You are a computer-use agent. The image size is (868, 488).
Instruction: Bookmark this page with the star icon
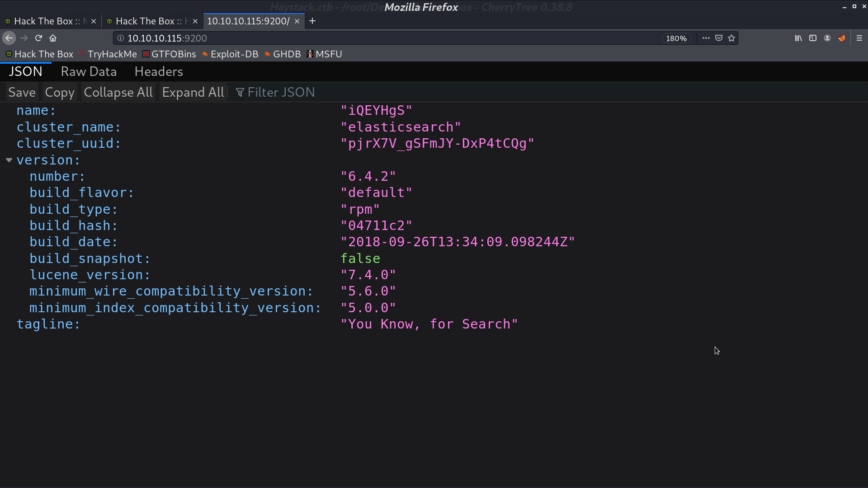[731, 38]
